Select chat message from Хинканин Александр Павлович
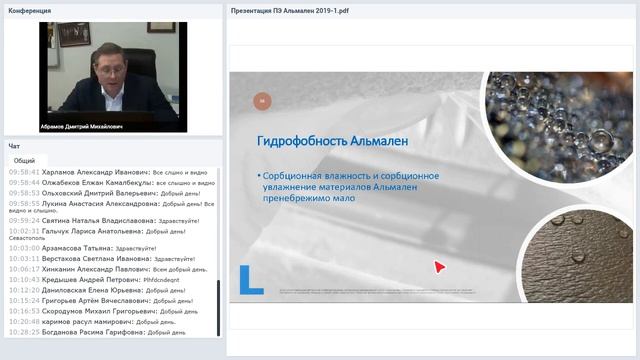The width and height of the screenshot is (640, 360). (x=108, y=269)
